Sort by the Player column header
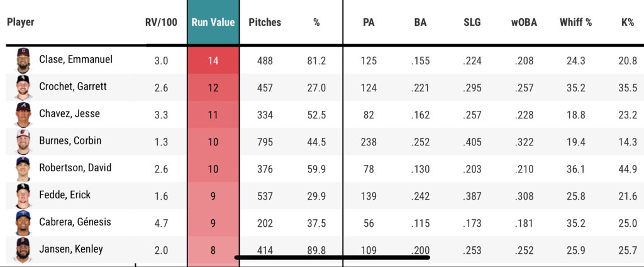The height and width of the screenshot is (267, 644). (x=21, y=23)
